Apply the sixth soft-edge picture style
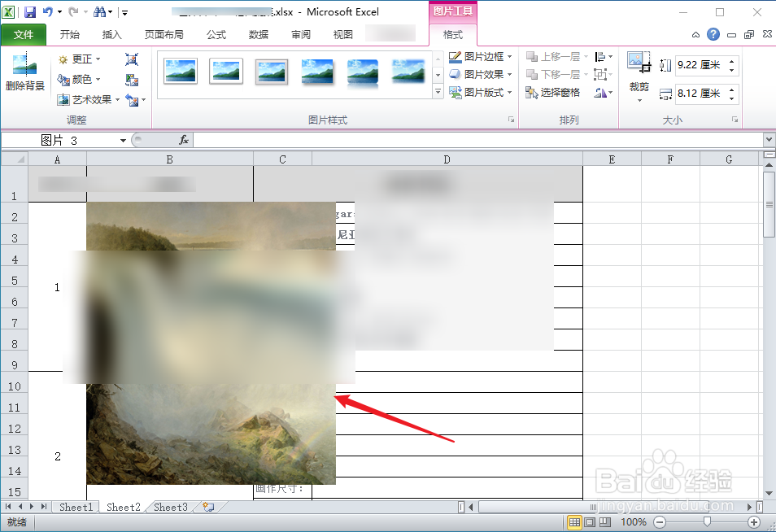The height and width of the screenshot is (532, 776). [408, 71]
